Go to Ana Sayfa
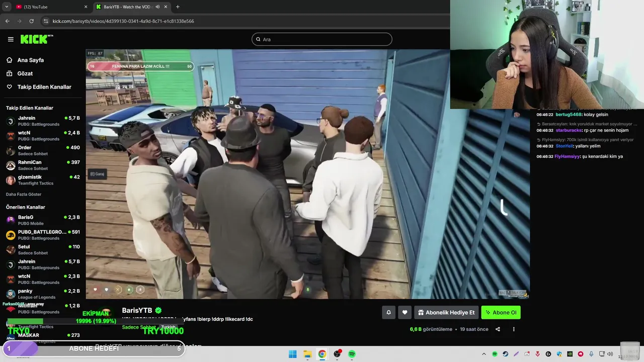The width and height of the screenshot is (644, 362). click(x=30, y=60)
